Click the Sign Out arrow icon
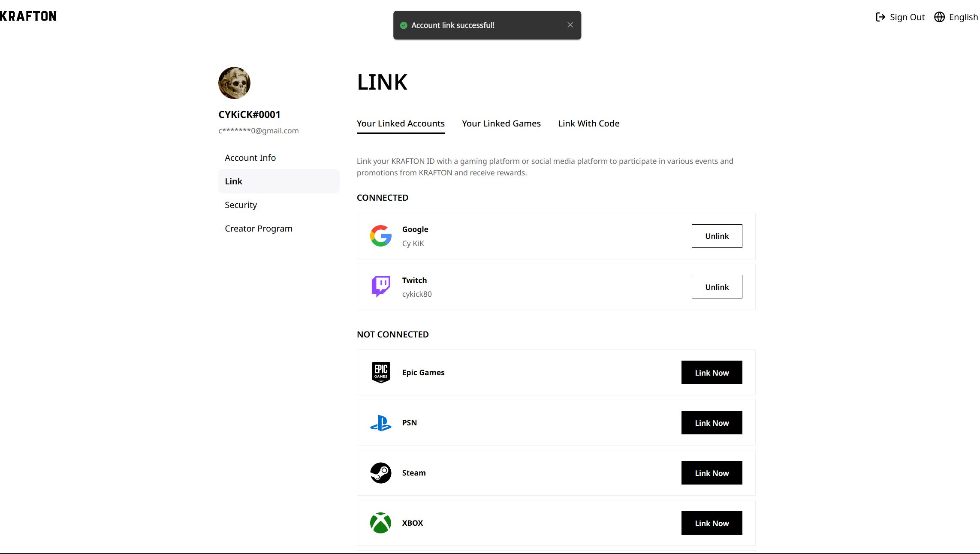 tap(880, 17)
